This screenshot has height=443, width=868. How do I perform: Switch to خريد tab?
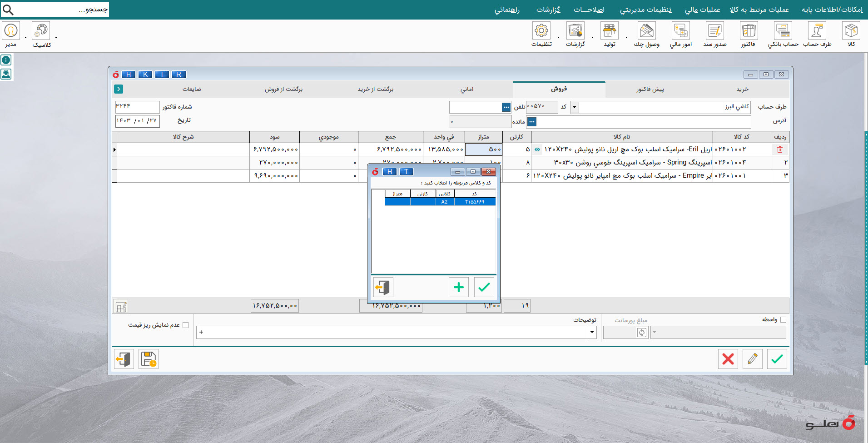pyautogui.click(x=743, y=90)
